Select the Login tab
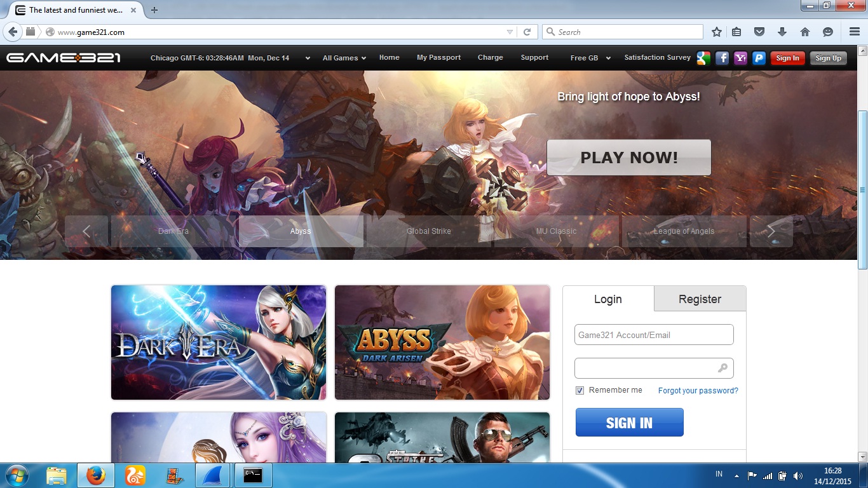This screenshot has width=868, height=488. click(x=608, y=299)
